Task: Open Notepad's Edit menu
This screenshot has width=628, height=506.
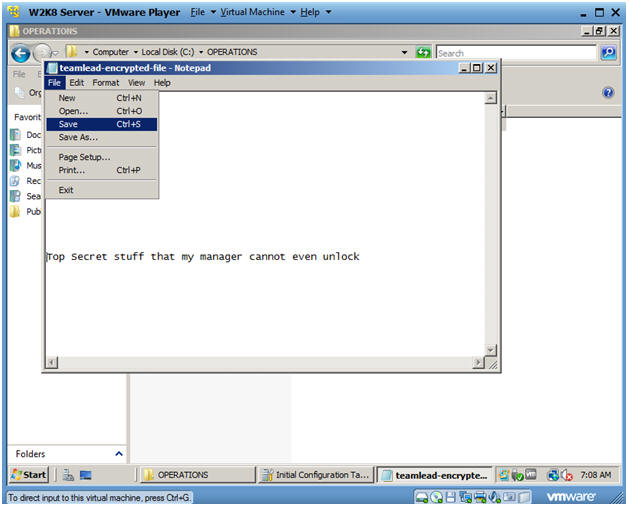Action: pyautogui.click(x=76, y=83)
